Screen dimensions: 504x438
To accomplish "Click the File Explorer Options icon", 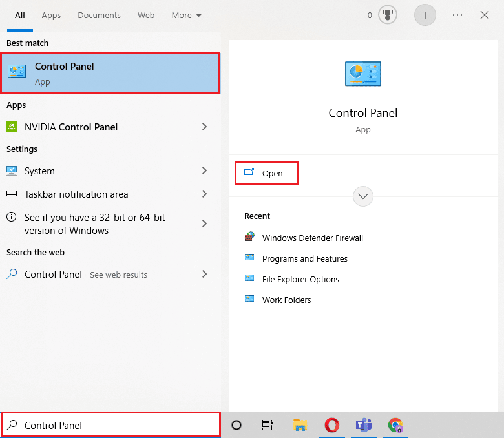I will coord(249,278).
